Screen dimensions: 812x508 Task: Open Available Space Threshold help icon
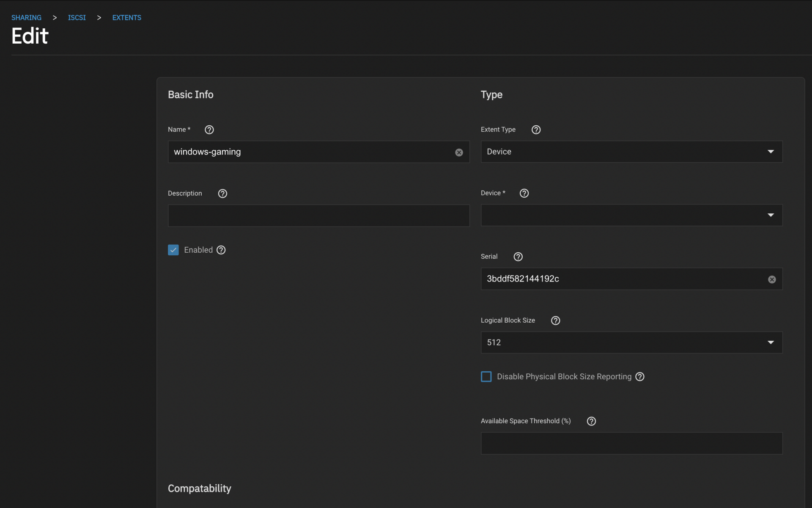[591, 421]
